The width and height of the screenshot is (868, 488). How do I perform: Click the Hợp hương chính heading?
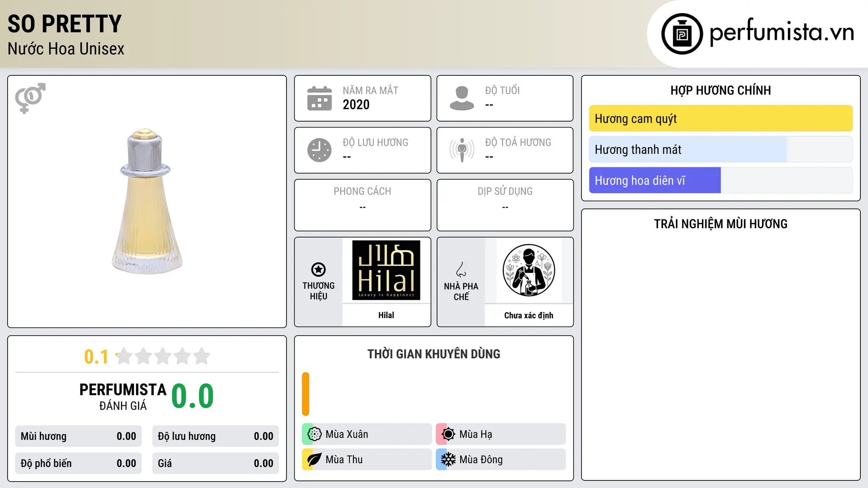pos(721,90)
